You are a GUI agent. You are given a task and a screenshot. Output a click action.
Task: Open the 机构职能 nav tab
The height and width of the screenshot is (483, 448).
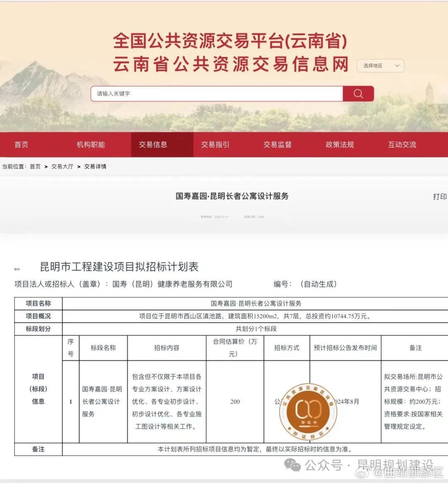pos(90,144)
